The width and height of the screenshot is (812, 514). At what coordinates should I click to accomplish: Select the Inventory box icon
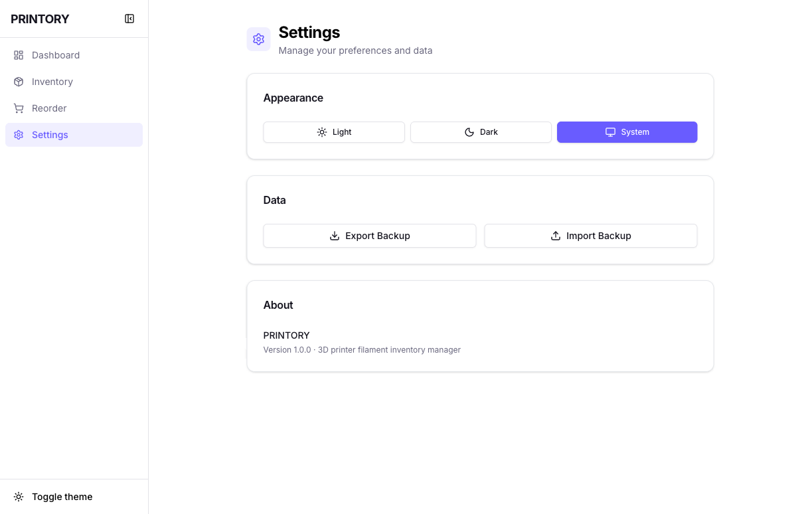point(19,82)
